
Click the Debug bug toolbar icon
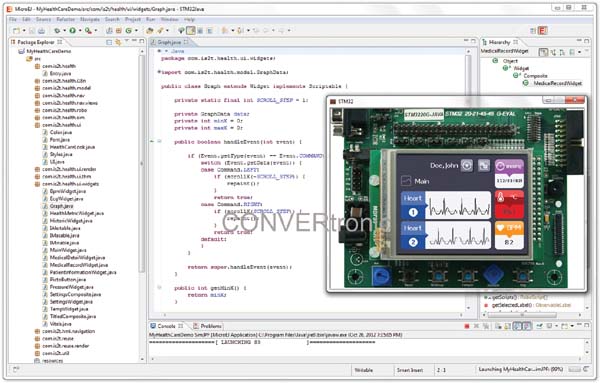coord(57,31)
